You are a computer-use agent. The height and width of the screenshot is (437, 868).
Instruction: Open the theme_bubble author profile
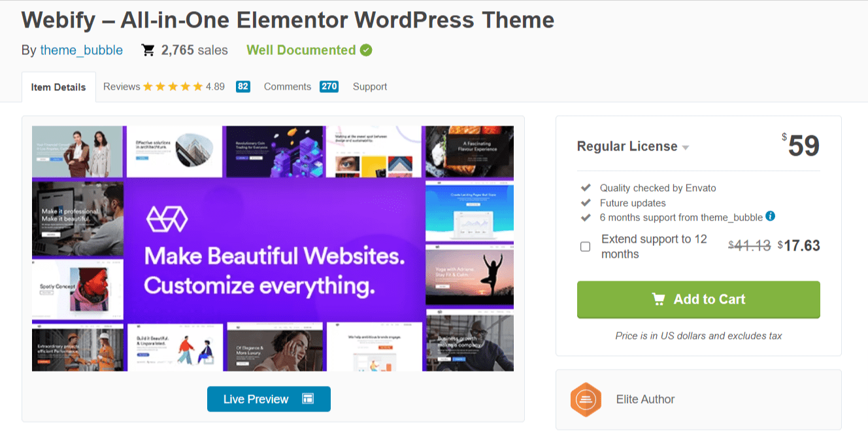(x=82, y=50)
